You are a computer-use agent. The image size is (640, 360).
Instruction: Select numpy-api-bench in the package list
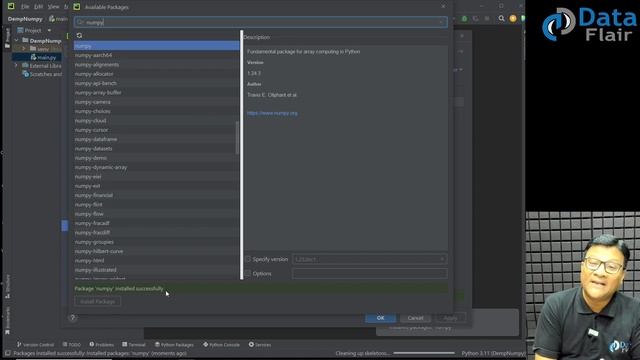point(156,83)
